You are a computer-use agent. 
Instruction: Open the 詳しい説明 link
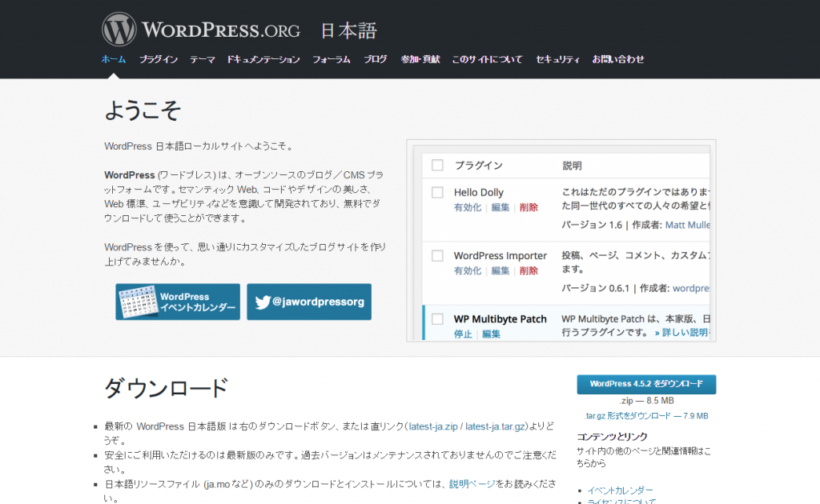click(x=682, y=333)
